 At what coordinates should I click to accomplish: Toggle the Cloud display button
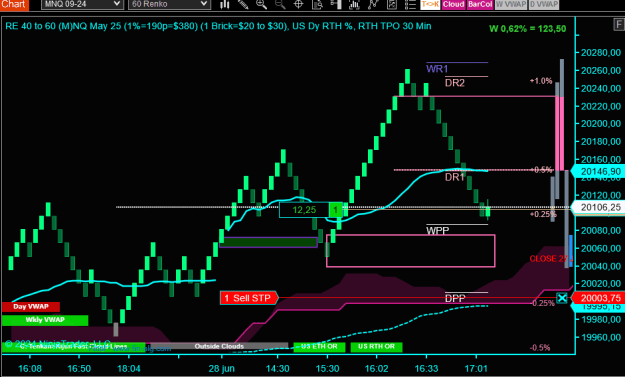click(454, 4)
